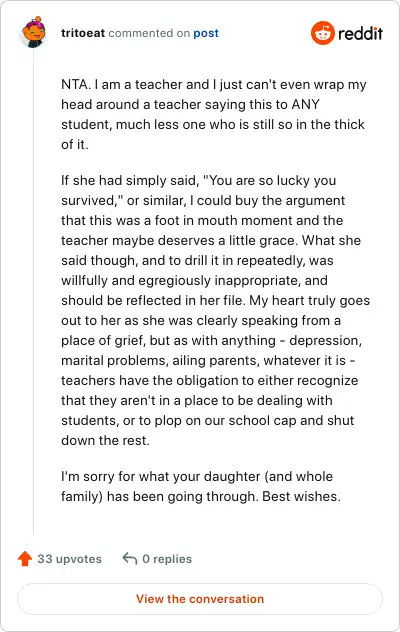Click the "Best wishes." closing sentence
The width and height of the screenshot is (400, 632).
[301, 496]
